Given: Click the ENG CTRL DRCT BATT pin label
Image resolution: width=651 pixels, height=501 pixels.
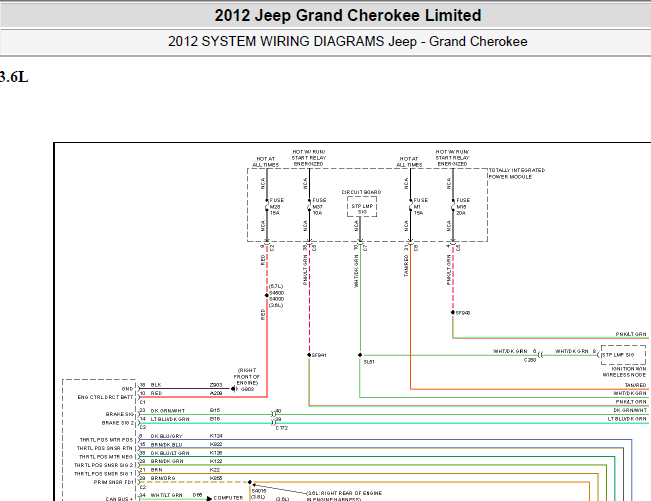Looking at the screenshot, I should tap(106, 396).
